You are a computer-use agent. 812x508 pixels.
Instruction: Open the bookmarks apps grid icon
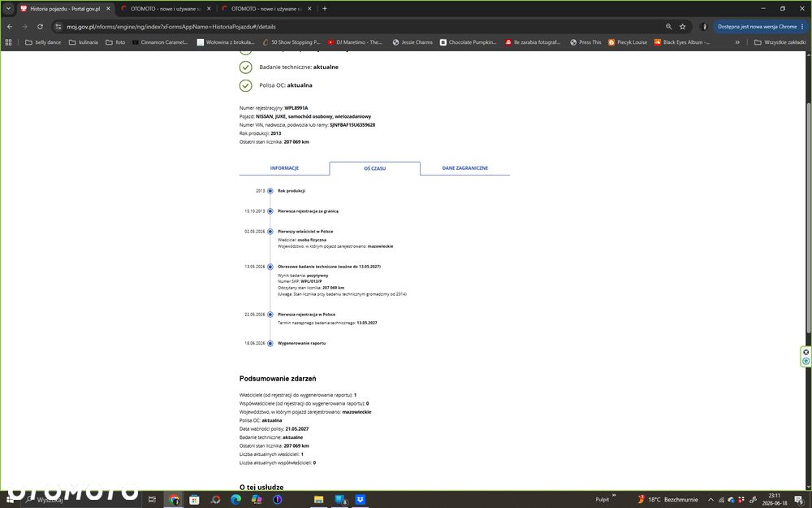click(x=8, y=42)
